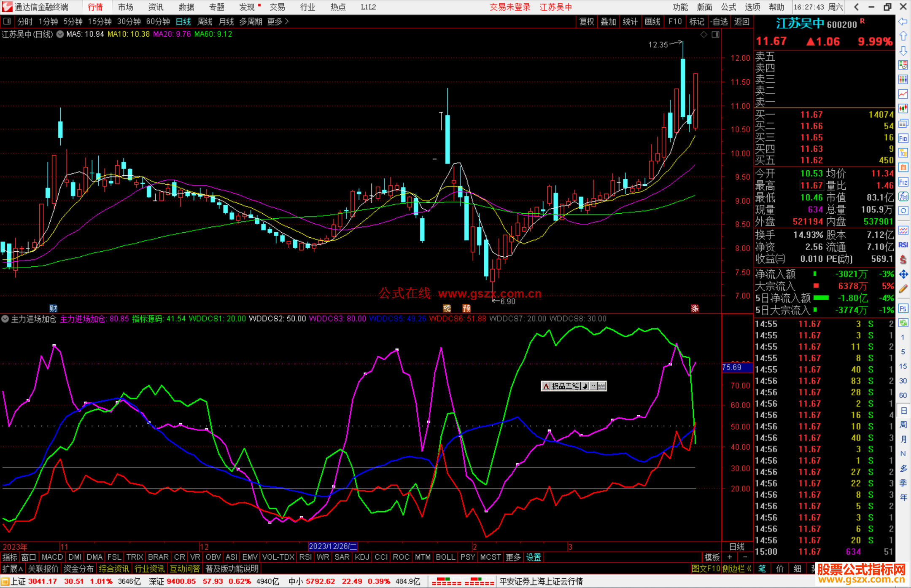Toggle the panel layout icon beside 分时
Viewport: 911px width, 588px height.
[x=7, y=21]
